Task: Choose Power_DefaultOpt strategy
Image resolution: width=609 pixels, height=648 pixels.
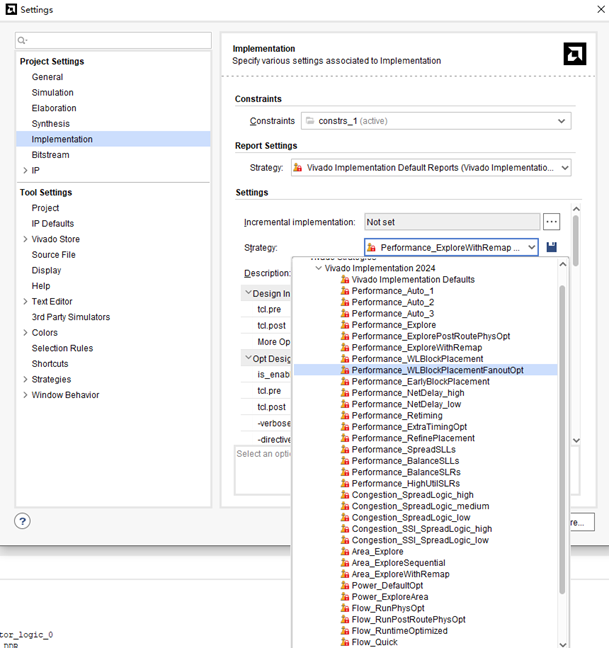Action: (387, 586)
